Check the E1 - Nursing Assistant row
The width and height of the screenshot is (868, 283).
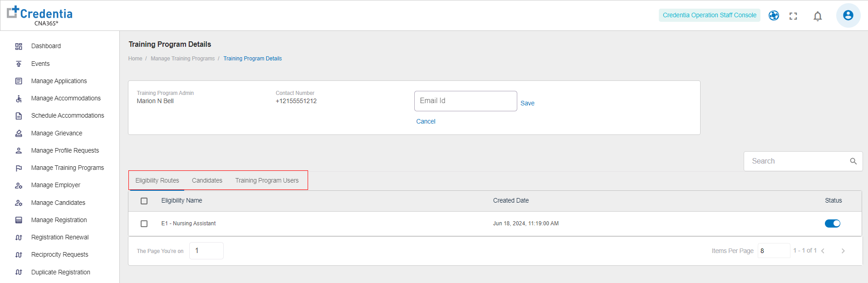144,223
